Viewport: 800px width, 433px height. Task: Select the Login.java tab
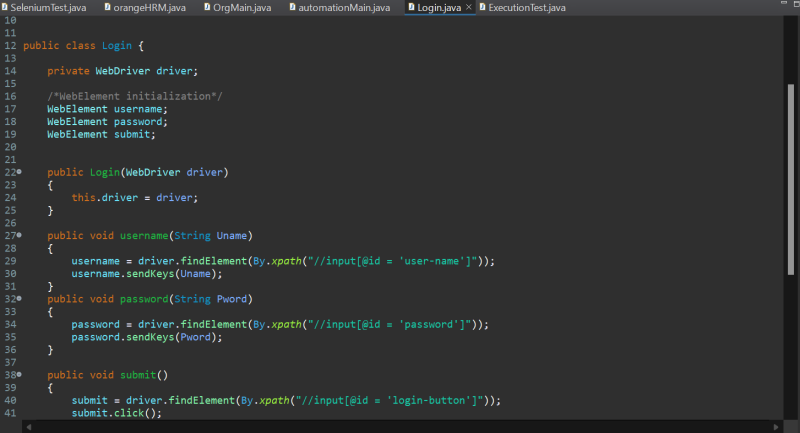click(439, 8)
